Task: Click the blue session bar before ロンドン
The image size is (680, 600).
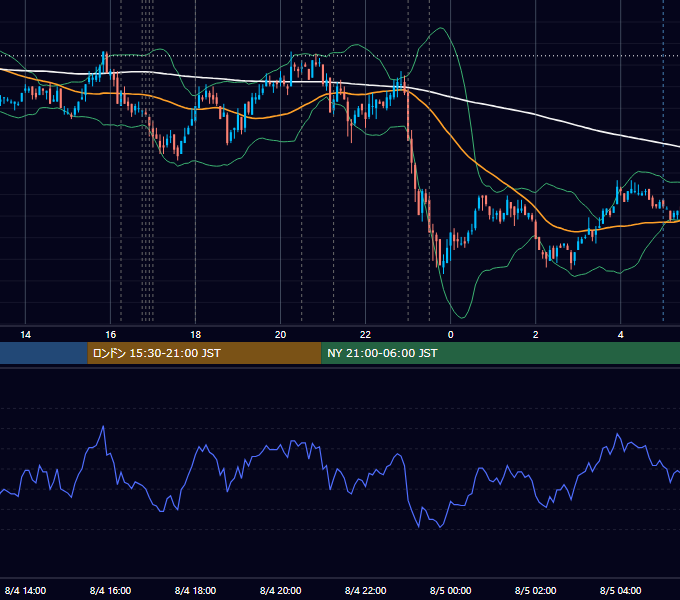Action: (44, 353)
